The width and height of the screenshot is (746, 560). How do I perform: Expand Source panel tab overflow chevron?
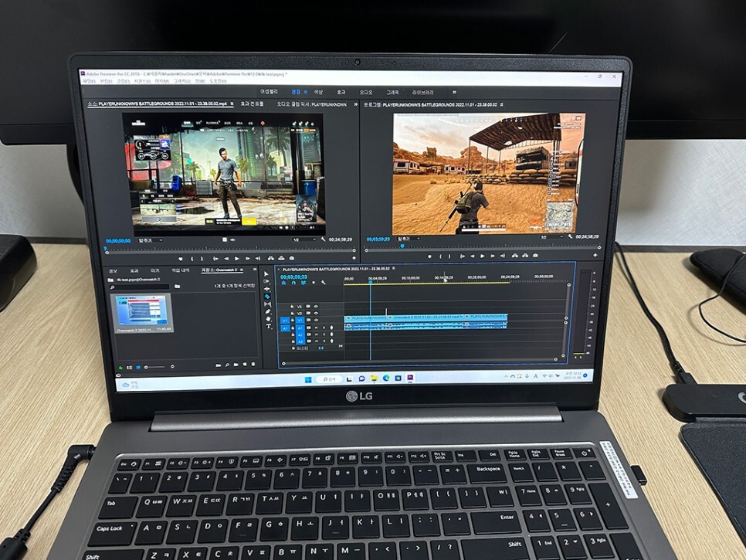click(356, 104)
